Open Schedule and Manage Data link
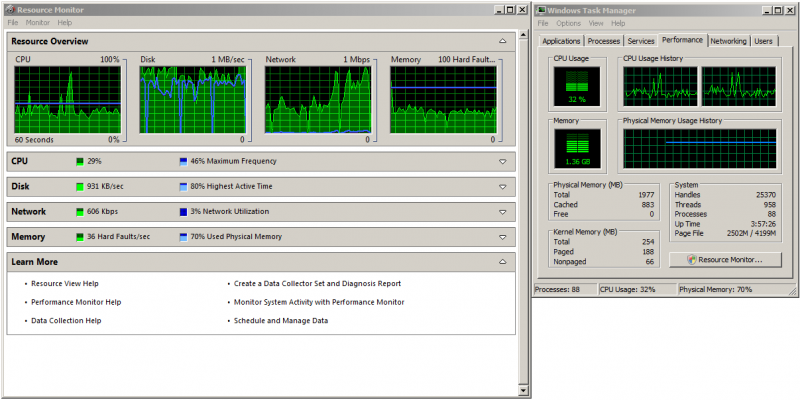Viewport: 800px width, 400px height. tap(281, 321)
